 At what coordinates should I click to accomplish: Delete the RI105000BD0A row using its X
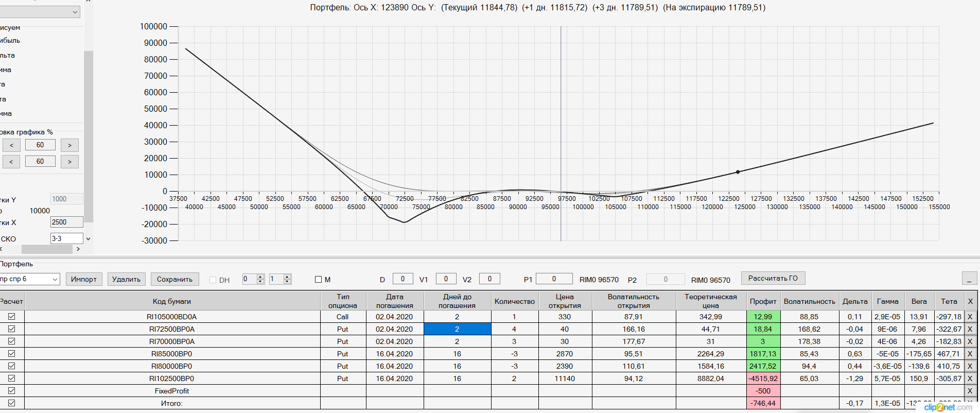coord(970,317)
